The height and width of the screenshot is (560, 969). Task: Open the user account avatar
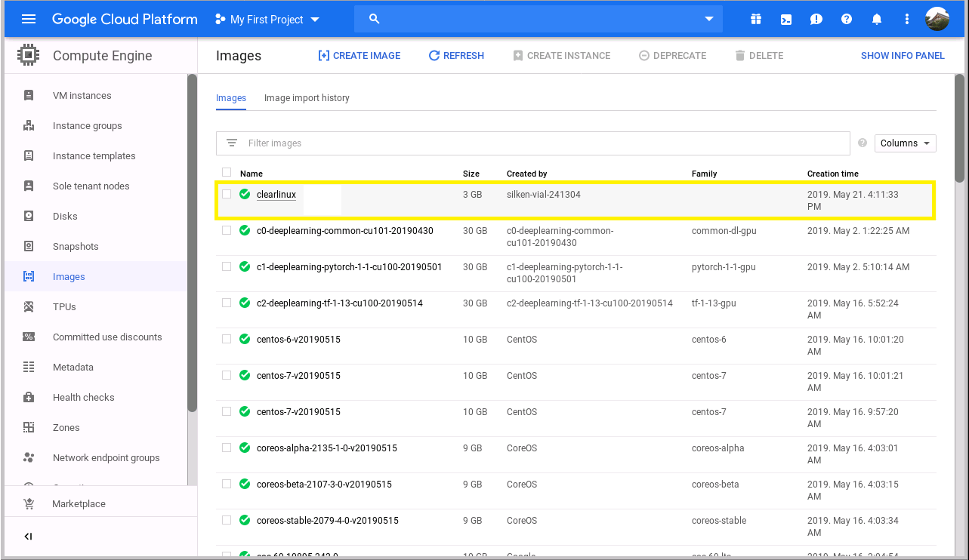coord(937,20)
